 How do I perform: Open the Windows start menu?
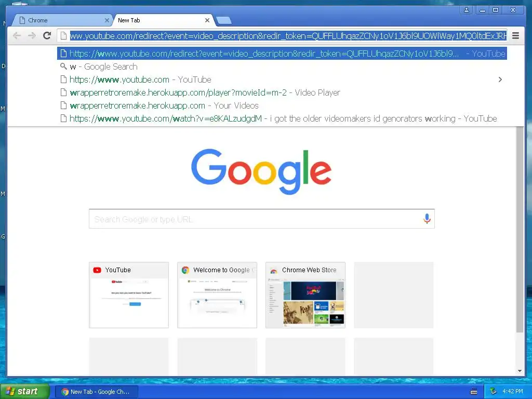[24, 392]
